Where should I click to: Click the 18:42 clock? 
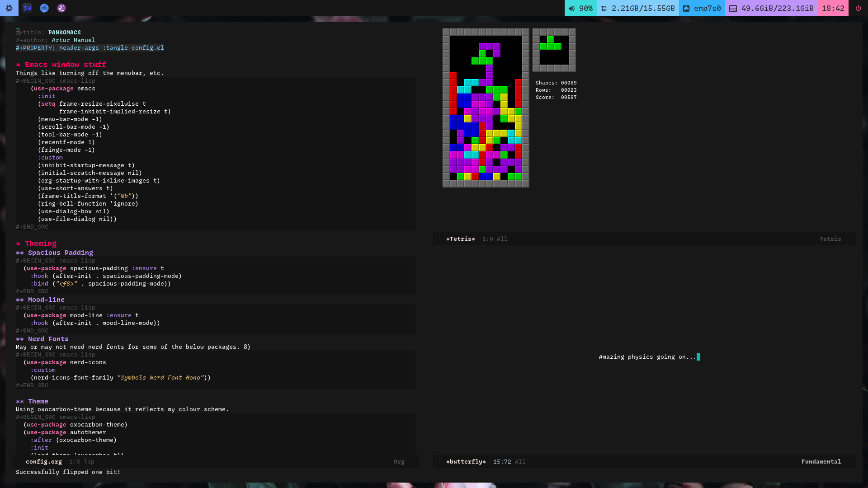coord(833,8)
